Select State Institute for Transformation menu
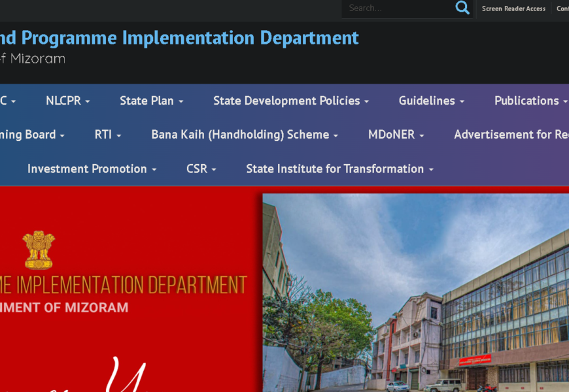This screenshot has height=392, width=569. 339,169
